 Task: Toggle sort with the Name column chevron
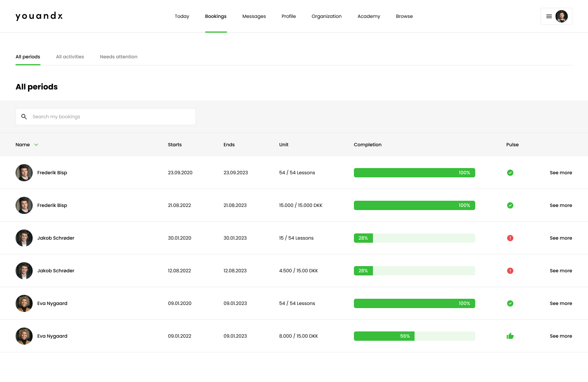(36, 145)
